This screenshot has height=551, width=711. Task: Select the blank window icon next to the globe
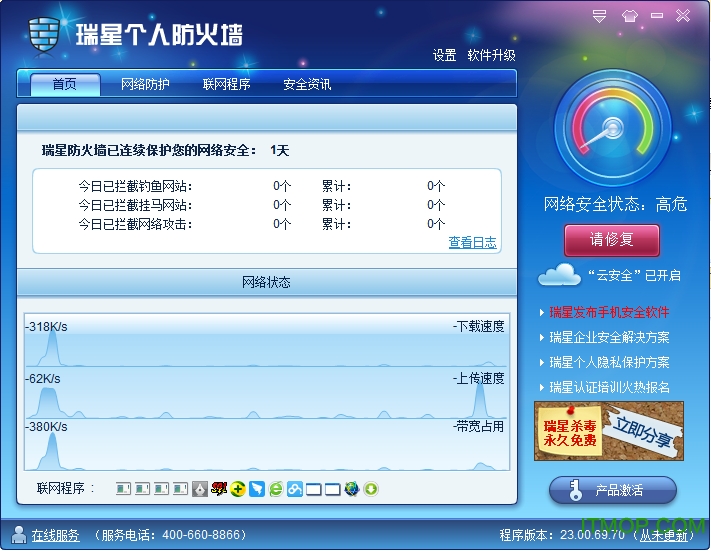click(333, 489)
